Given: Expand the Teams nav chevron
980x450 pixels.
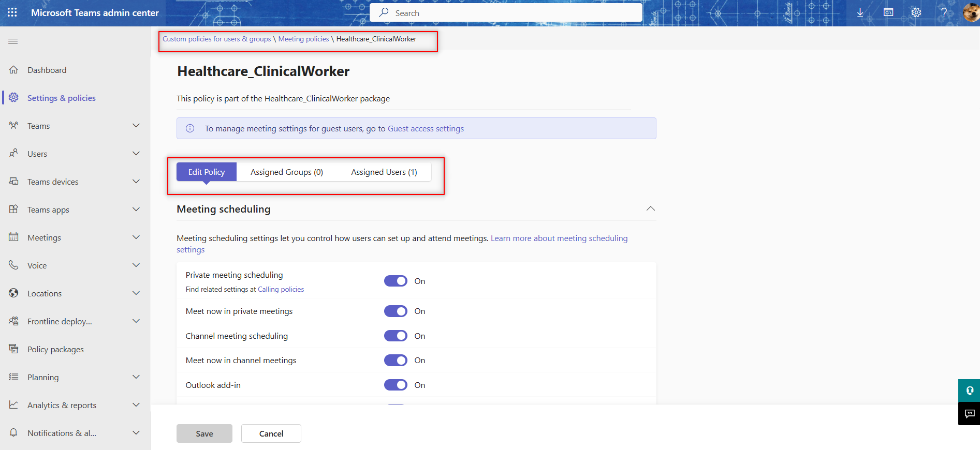Looking at the screenshot, I should 136,126.
